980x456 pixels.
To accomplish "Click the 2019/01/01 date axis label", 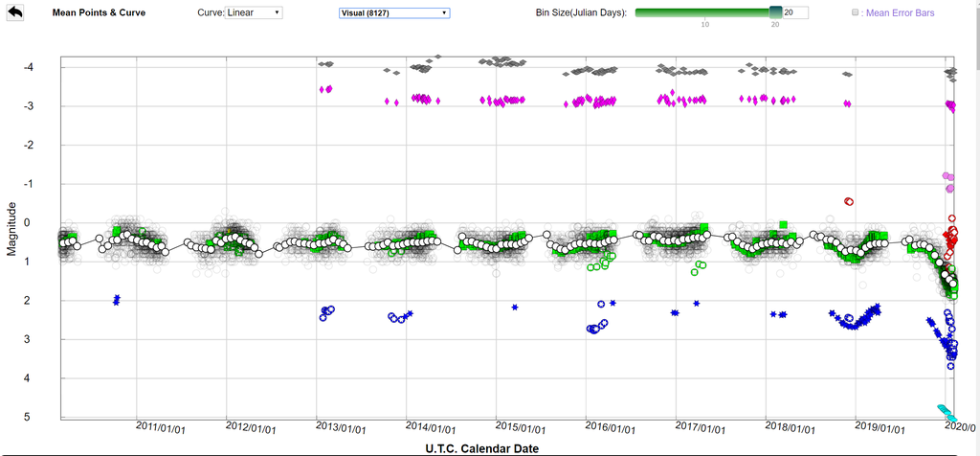I will click(880, 428).
